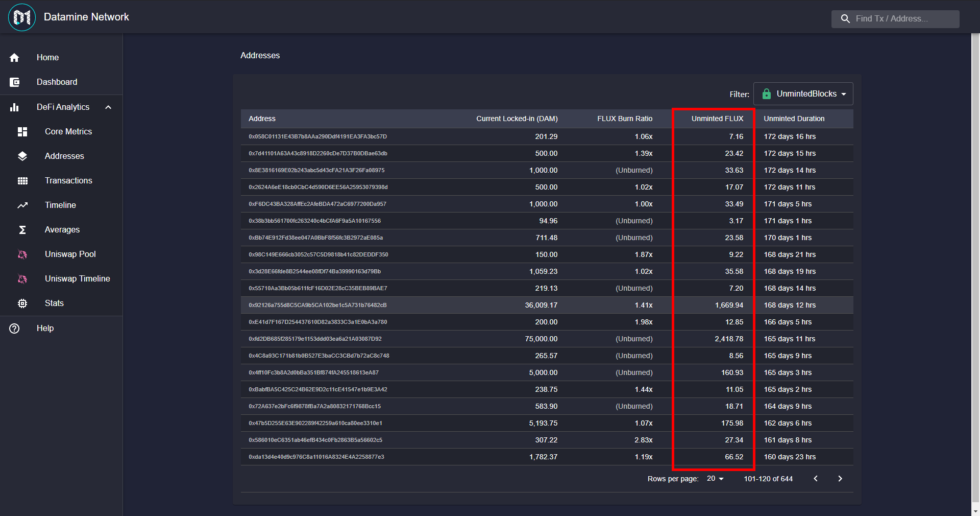Click the Averages sigma icon
The width and height of the screenshot is (980, 516).
point(22,230)
